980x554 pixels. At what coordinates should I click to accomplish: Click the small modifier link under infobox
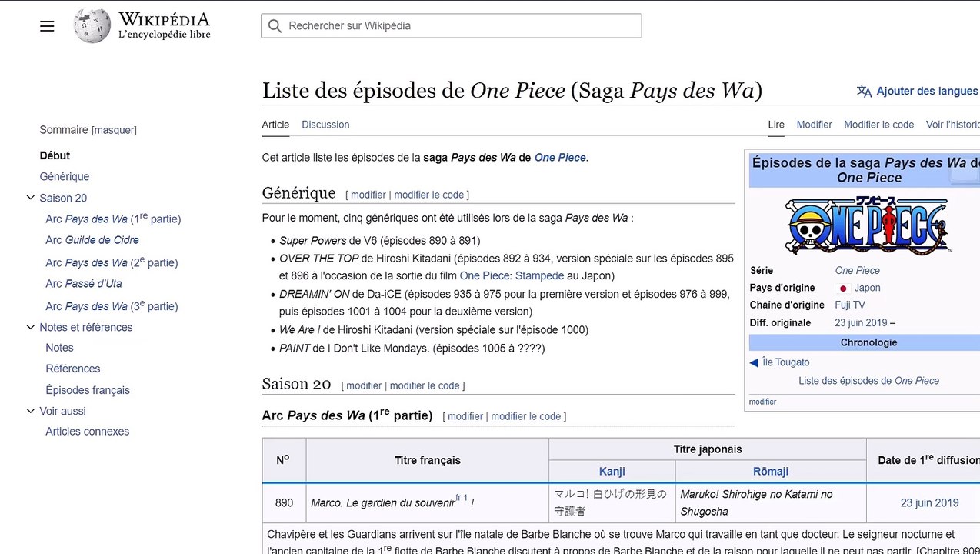(x=762, y=402)
